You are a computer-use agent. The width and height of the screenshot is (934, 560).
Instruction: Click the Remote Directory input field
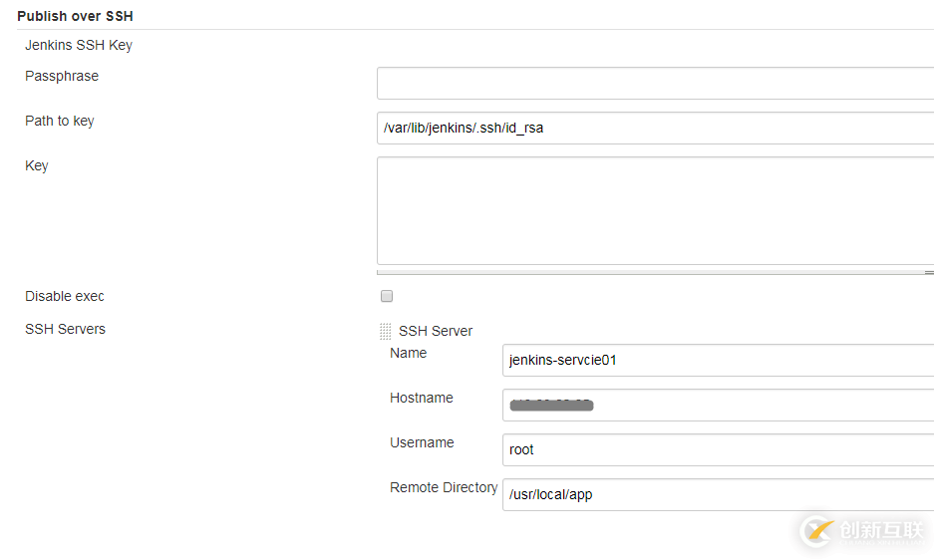718,494
